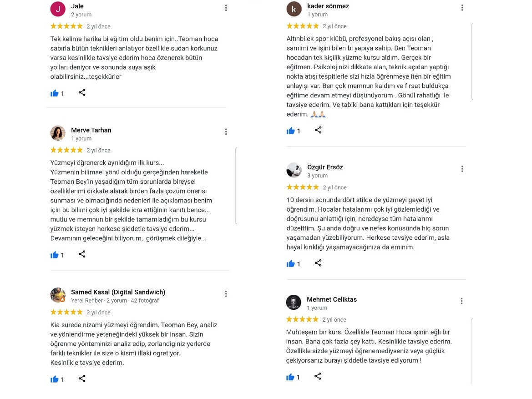This screenshot has height=399, width=532.
Task: Like the Samed Kasal review
Action: point(55,379)
